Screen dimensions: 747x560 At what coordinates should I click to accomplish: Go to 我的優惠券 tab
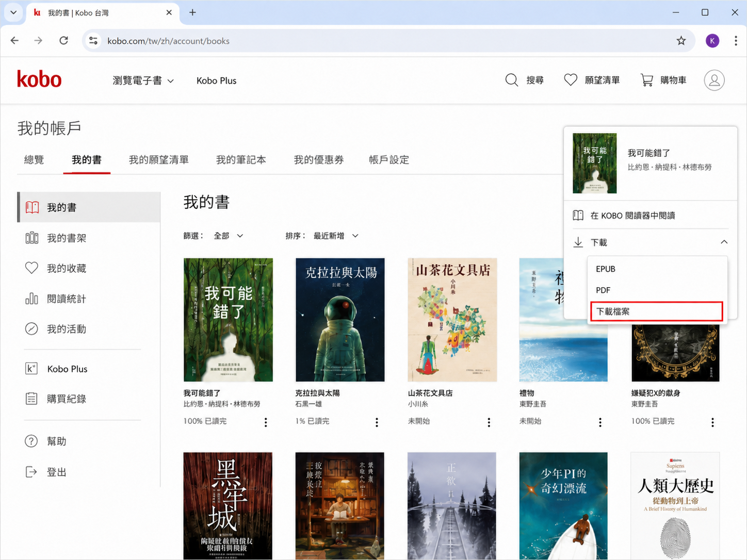click(319, 160)
